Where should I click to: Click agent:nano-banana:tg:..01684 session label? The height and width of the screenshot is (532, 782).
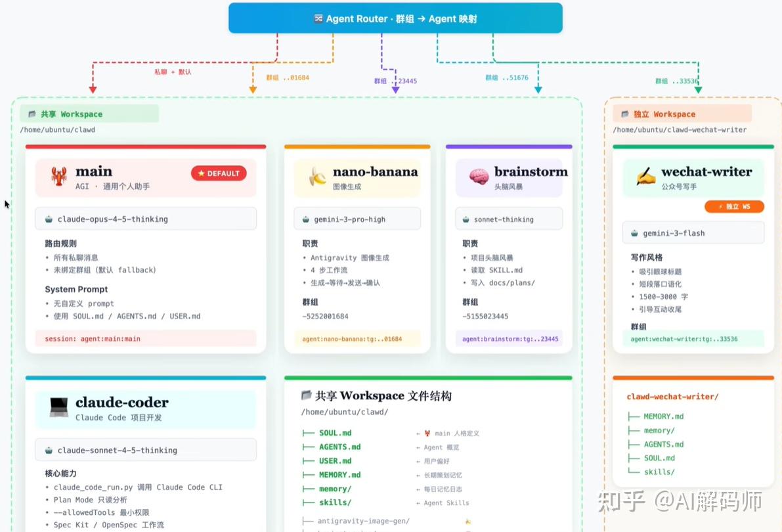click(x=352, y=339)
